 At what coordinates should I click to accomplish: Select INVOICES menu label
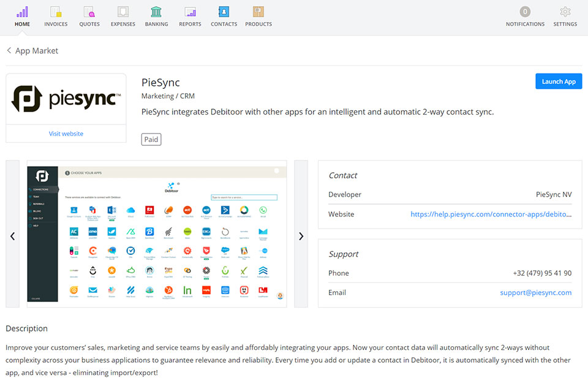coord(56,24)
